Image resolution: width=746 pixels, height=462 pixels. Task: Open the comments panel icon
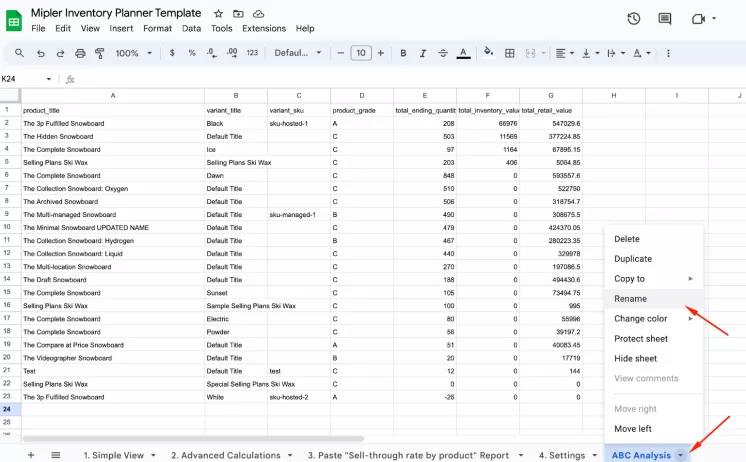(666, 19)
